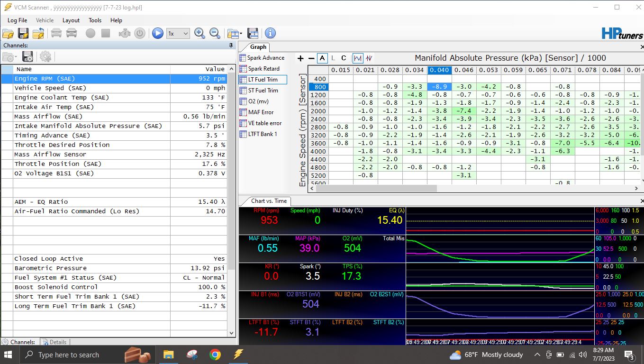
Task: Toggle the red-blue filter plot icon
Action: 369,58
